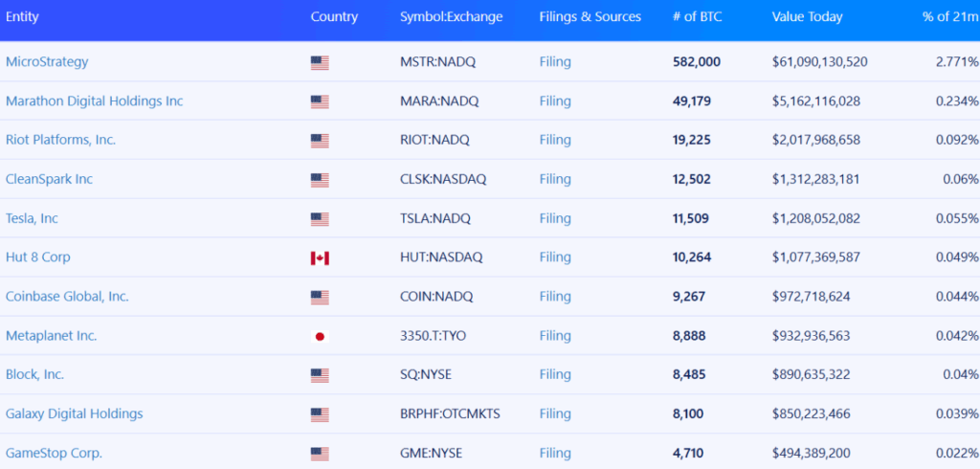Select the Country column header
Screen dimensions: 980x469
click(x=334, y=17)
